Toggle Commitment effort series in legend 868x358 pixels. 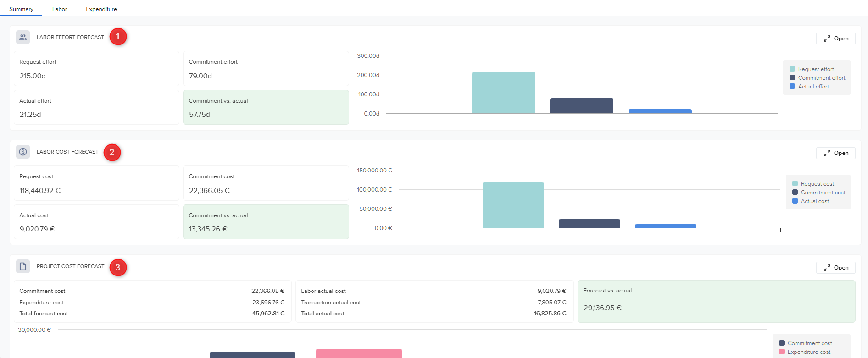pos(821,78)
